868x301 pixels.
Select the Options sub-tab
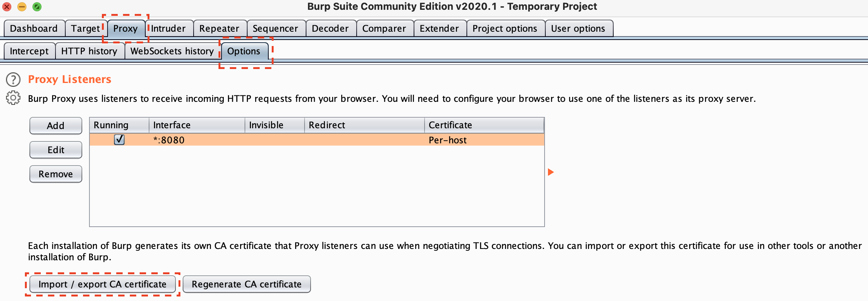[x=244, y=51]
